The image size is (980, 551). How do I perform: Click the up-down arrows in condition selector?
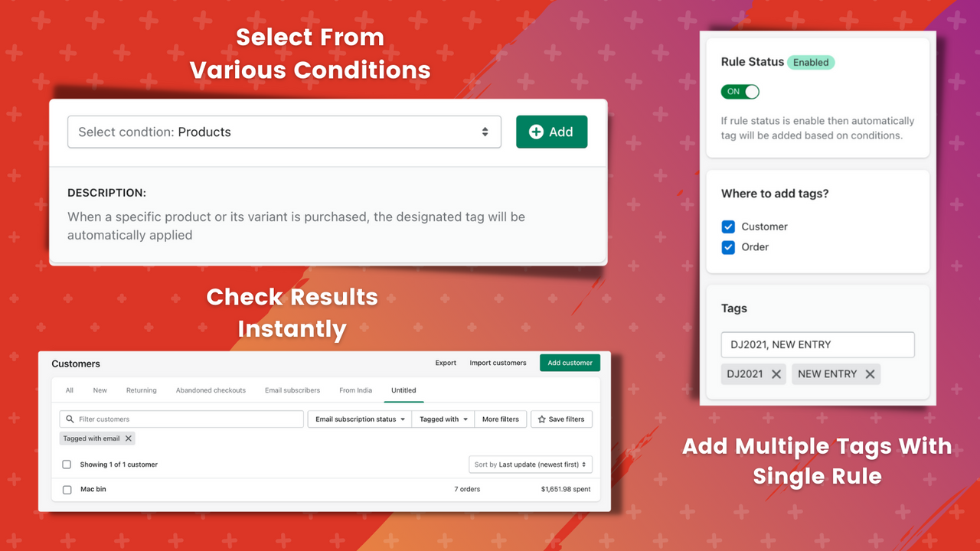coord(485,132)
